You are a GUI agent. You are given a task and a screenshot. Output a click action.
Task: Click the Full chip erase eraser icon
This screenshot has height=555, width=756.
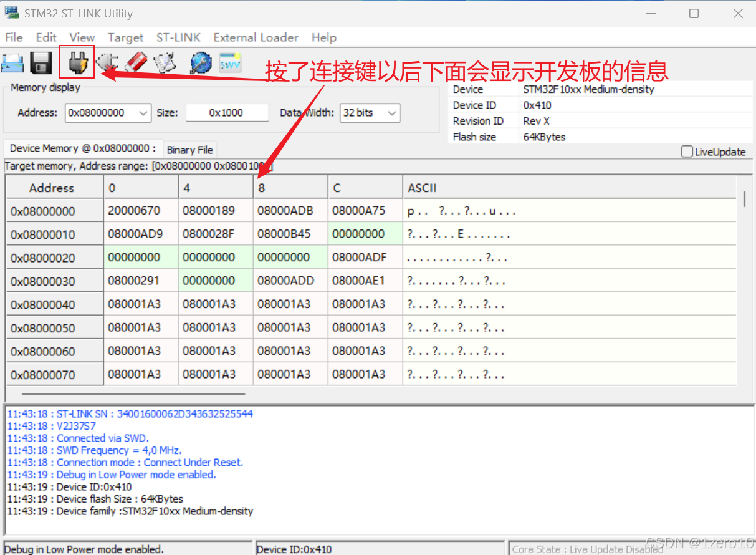click(136, 62)
